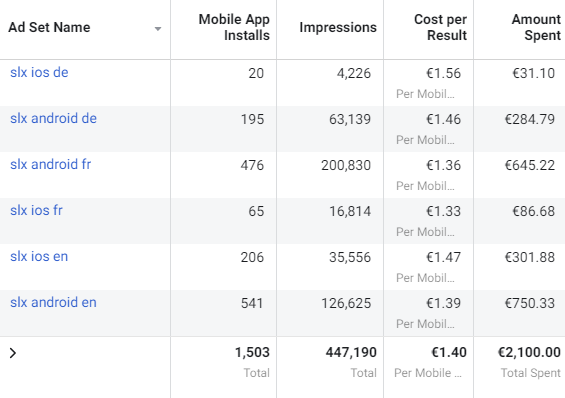The image size is (565, 398).
Task: Open the slx ios de ad set
Action: 39,72
